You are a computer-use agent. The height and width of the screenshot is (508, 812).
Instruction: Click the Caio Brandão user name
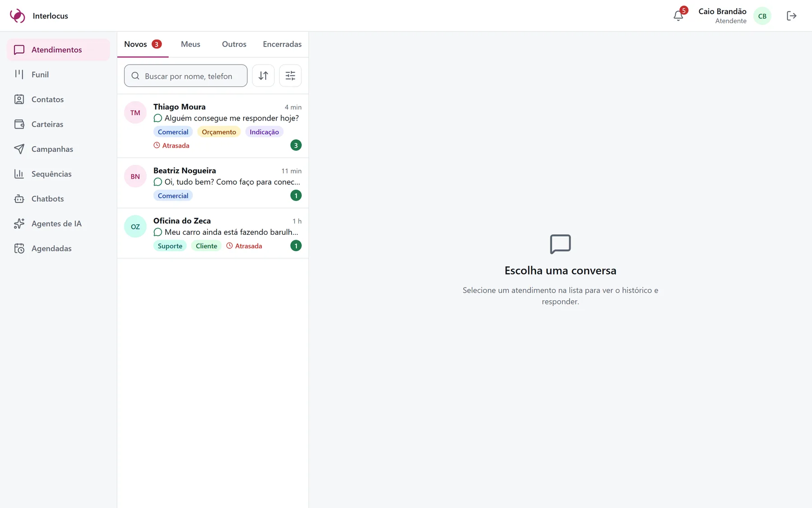(722, 11)
